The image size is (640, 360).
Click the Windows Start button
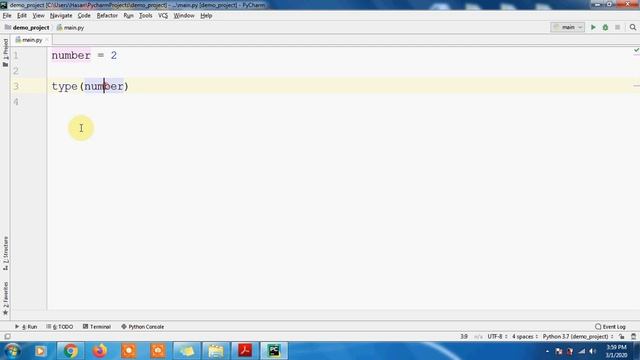[12, 351]
